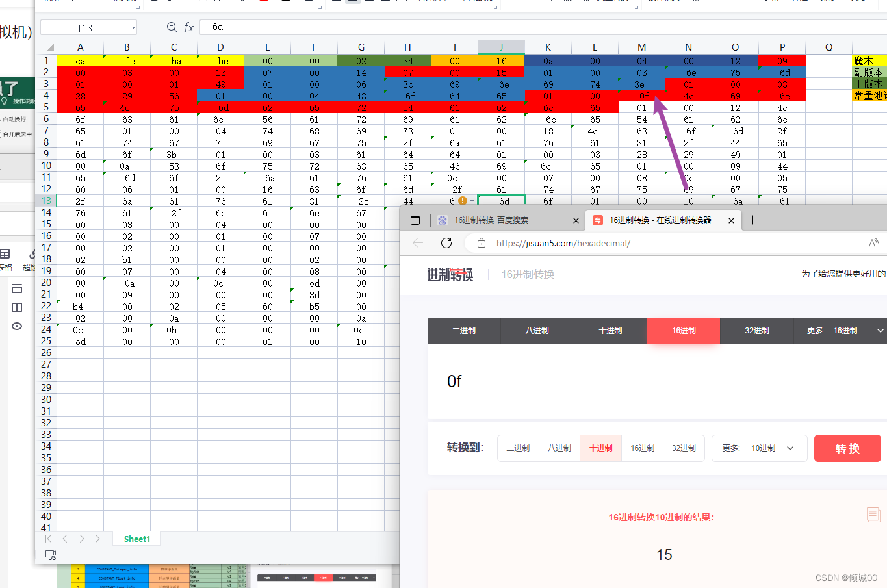Convert to 32进制 target option
The height and width of the screenshot is (588, 887).
pos(684,448)
